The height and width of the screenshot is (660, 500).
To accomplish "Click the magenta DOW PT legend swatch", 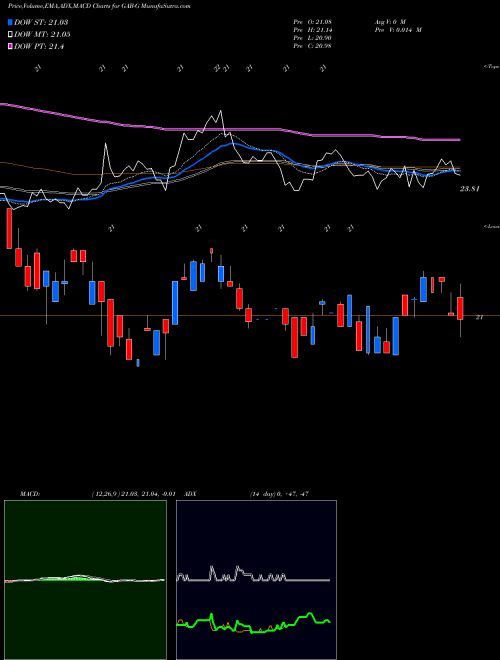I will coord(11,47).
